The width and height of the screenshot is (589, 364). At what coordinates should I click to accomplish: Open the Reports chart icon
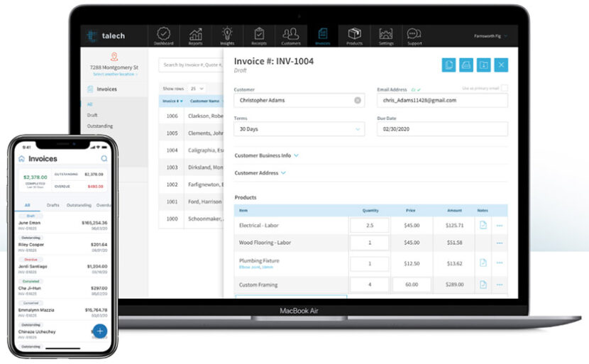click(x=195, y=35)
